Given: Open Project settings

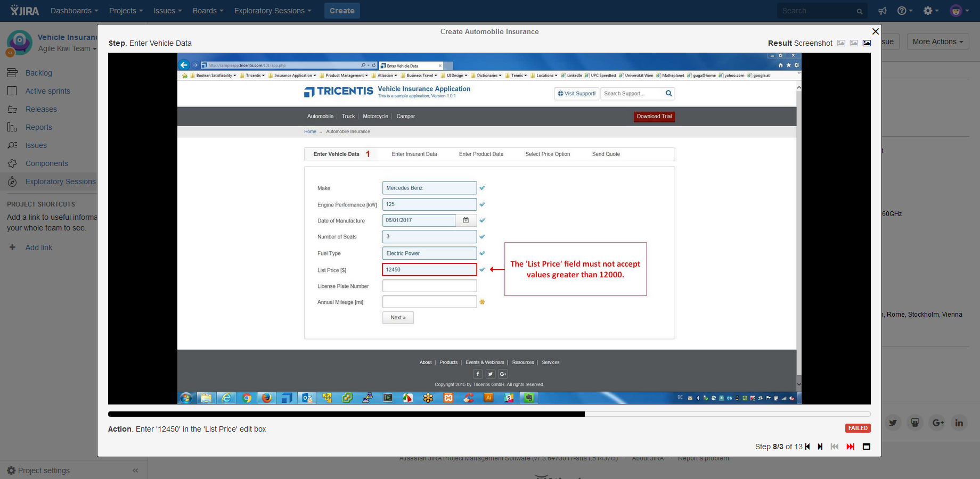Looking at the screenshot, I should 38,470.
